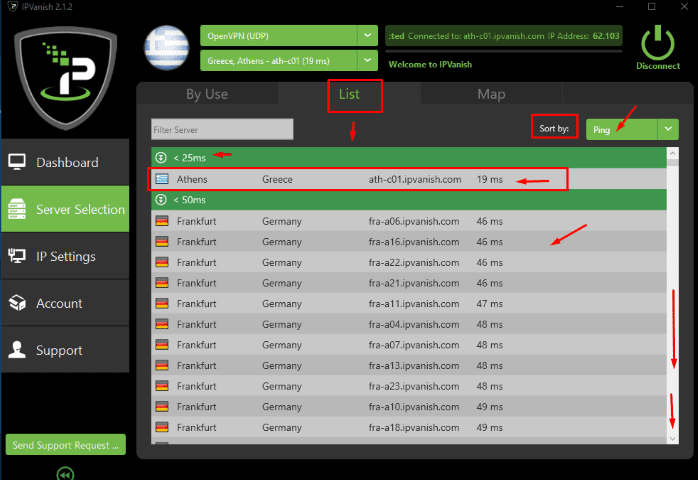The height and width of the screenshot is (480, 698).
Task: Open the IP Settings section
Action: [x=65, y=256]
